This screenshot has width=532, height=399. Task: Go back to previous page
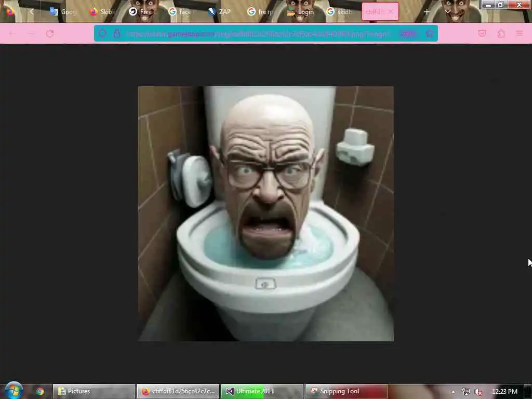pos(12,33)
